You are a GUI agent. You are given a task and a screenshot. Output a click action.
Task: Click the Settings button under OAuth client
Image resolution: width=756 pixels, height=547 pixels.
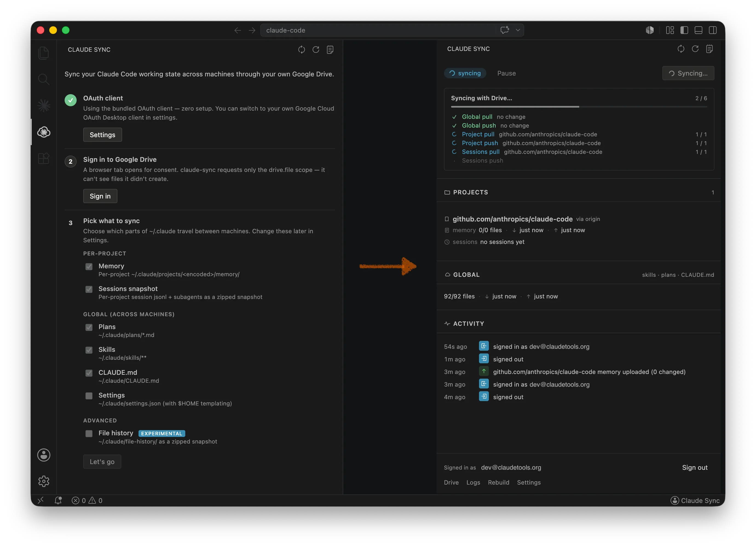(102, 135)
